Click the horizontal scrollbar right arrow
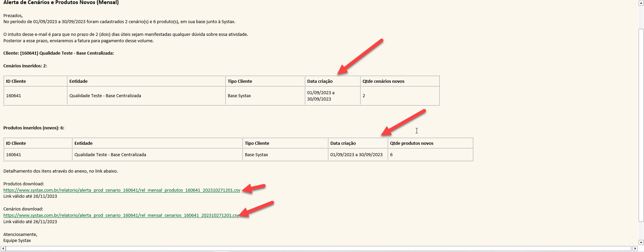This screenshot has width=644, height=252. pos(635,248)
